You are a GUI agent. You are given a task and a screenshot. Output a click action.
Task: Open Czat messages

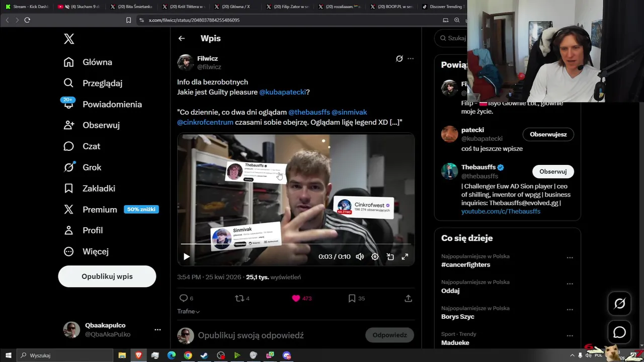click(x=82, y=146)
